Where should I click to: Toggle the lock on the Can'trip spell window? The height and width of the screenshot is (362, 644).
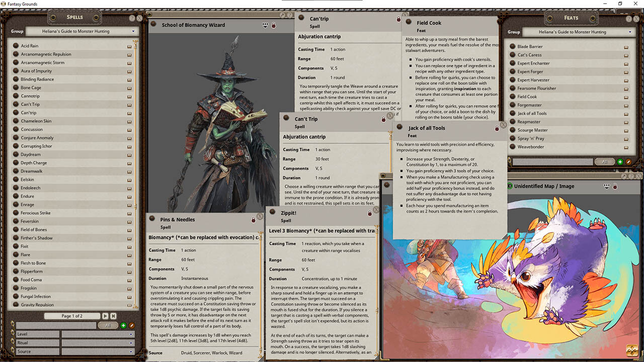point(398,18)
